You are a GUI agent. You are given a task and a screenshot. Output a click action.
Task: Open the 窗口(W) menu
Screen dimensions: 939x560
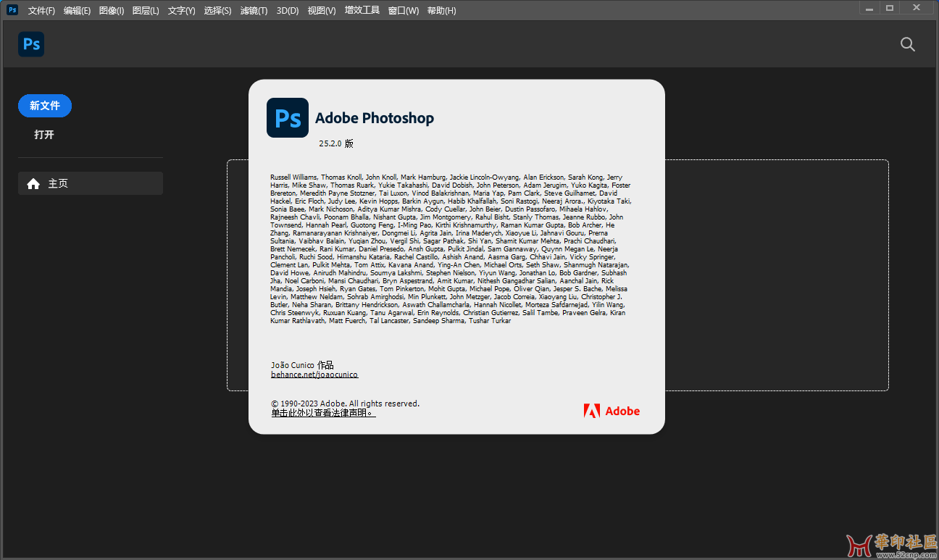click(404, 10)
